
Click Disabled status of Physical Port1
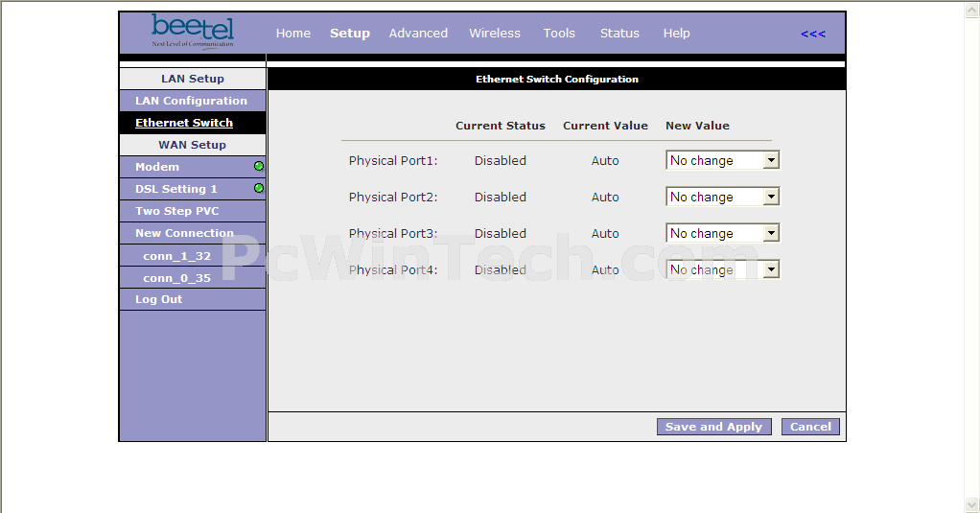click(500, 160)
